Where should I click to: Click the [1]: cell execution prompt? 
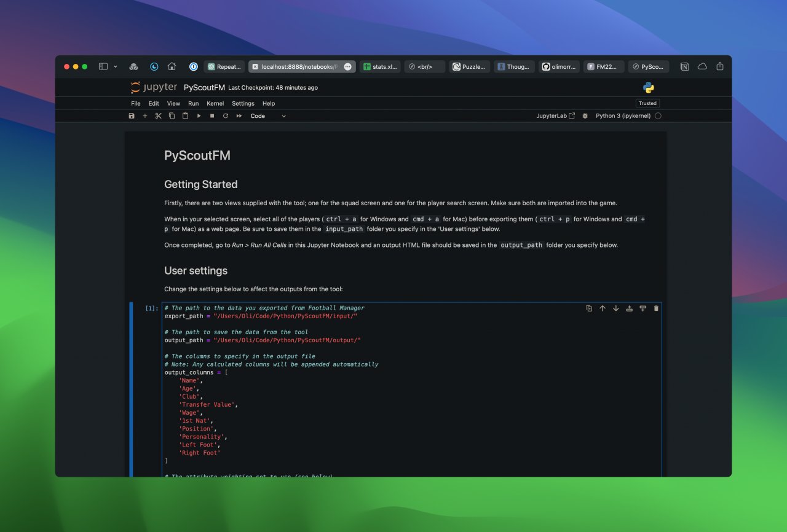click(151, 308)
